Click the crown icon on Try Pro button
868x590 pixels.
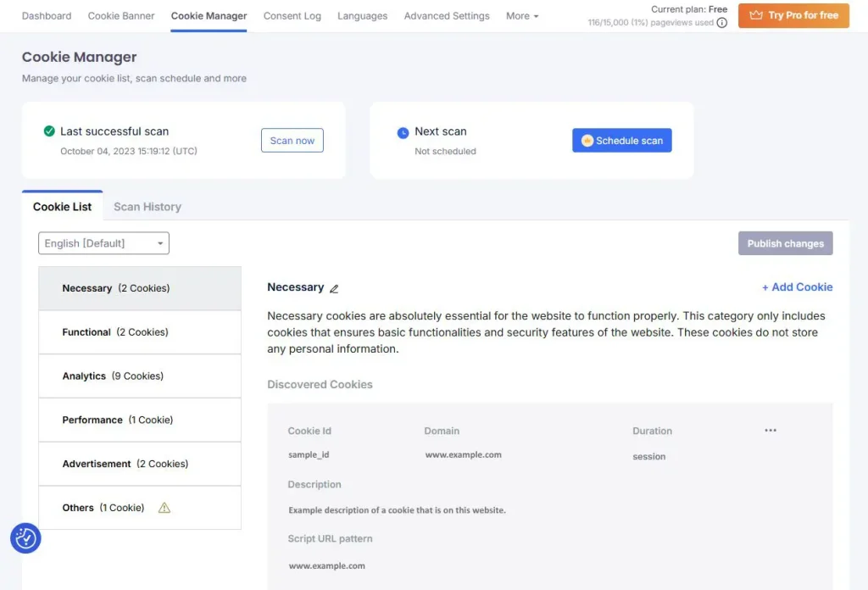pyautogui.click(x=758, y=15)
